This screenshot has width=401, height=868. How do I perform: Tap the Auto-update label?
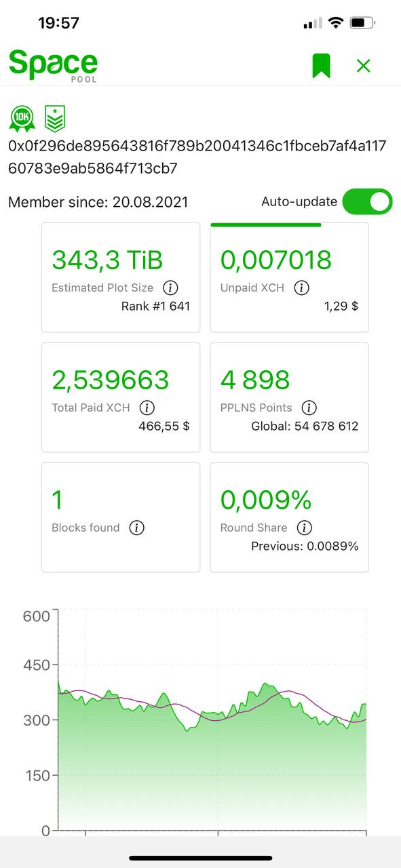299,201
